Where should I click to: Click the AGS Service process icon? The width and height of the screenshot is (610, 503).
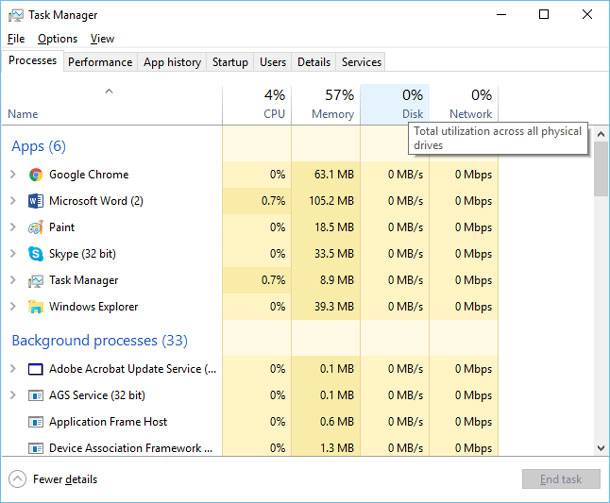[x=35, y=396]
